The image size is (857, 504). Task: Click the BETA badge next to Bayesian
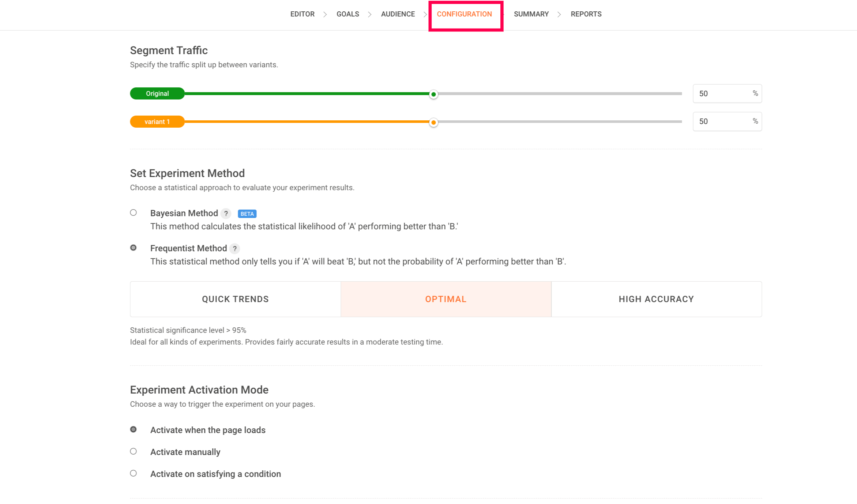point(247,214)
